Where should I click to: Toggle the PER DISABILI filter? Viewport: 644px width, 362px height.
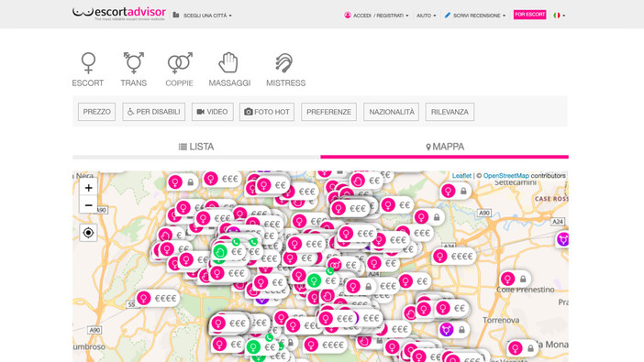pyautogui.click(x=153, y=112)
